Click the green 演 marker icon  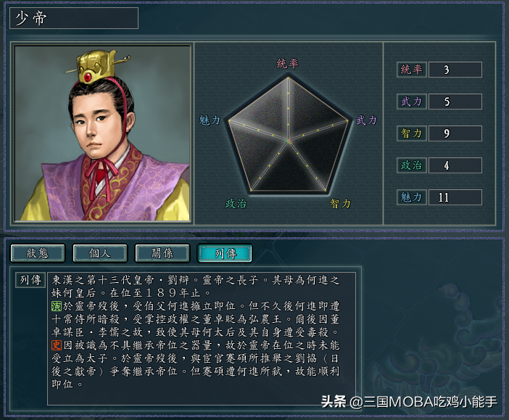[57, 306]
